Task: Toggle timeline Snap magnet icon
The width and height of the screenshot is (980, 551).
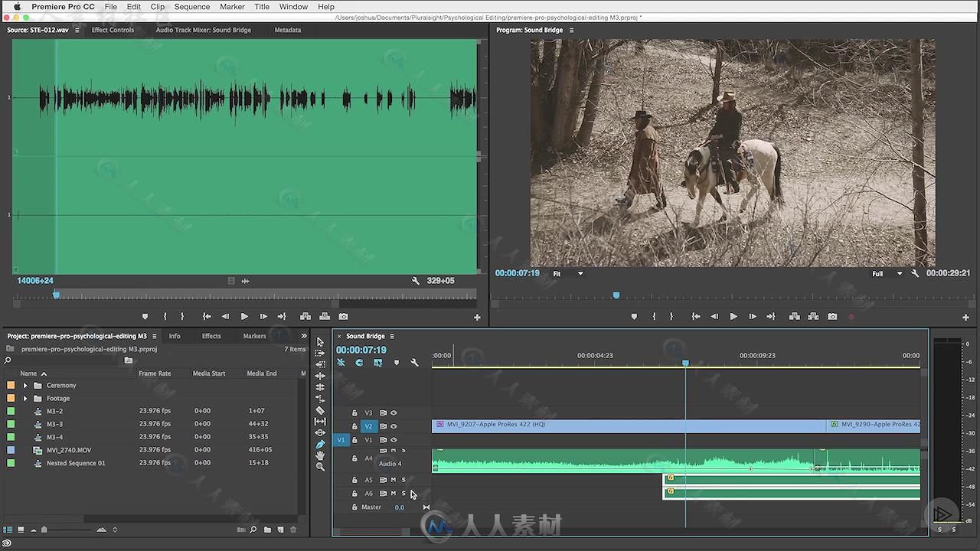Action: pos(359,363)
